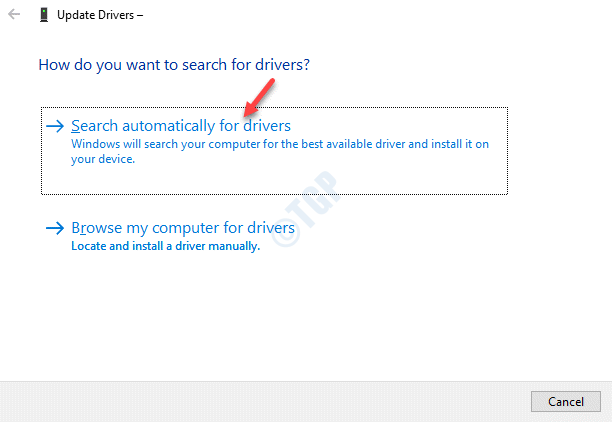The width and height of the screenshot is (612, 422).
Task: Click 'Locate and install a driver manually' text
Action: coord(165,246)
